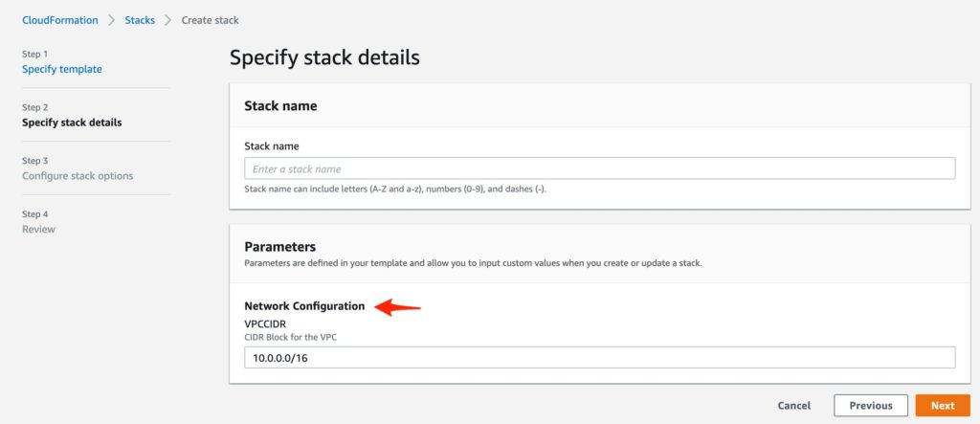Image resolution: width=980 pixels, height=424 pixels.
Task: Click the Specify stack details page title
Action: point(324,57)
